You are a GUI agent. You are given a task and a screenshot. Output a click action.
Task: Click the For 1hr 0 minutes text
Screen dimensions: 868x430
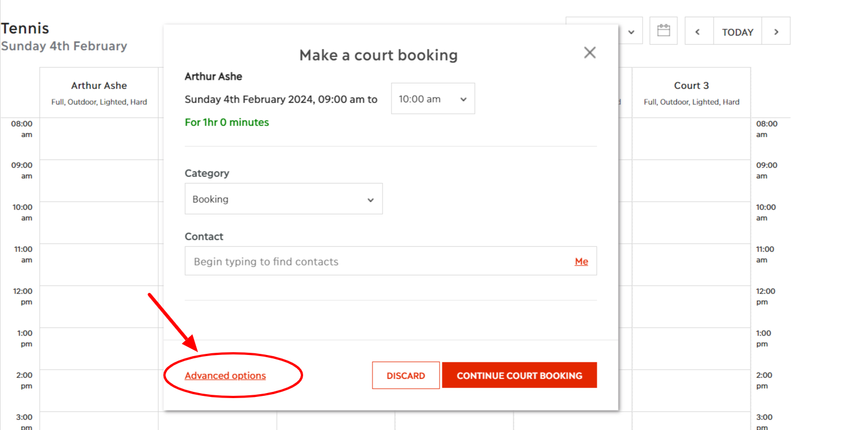click(x=227, y=122)
